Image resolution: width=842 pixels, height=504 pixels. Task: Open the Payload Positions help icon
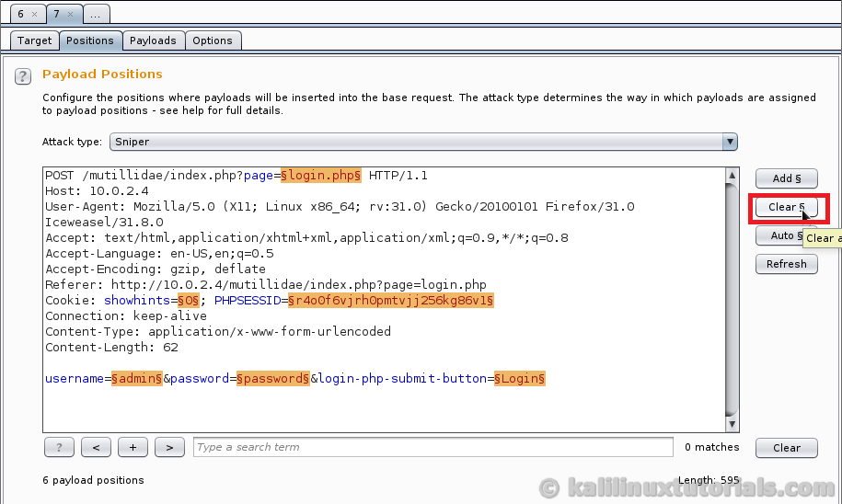coord(23,76)
